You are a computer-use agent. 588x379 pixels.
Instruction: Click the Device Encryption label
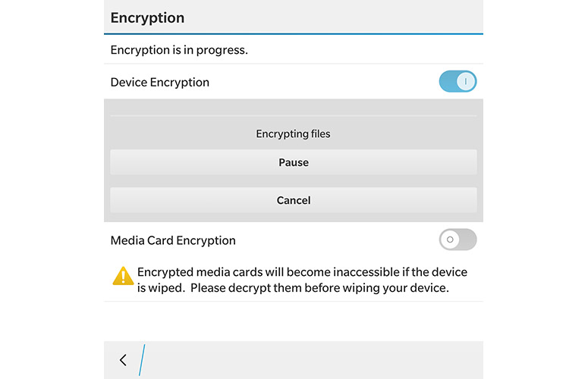159,82
